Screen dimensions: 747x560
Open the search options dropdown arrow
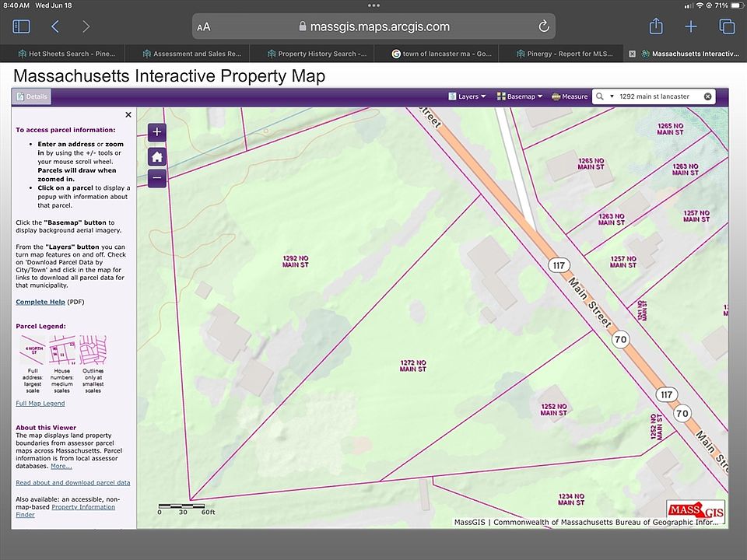pos(612,96)
